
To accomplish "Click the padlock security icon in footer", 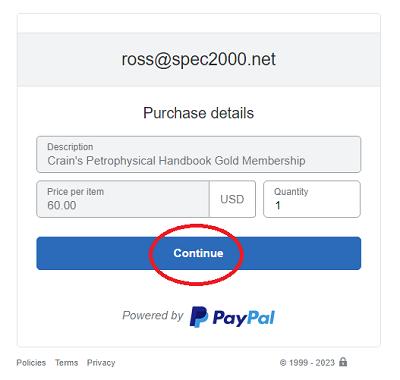I will pos(343,362).
